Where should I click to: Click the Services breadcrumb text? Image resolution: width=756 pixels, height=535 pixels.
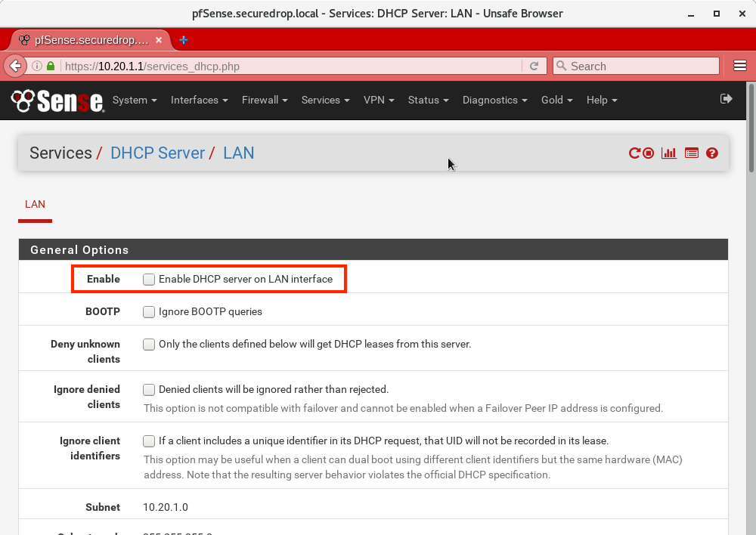pos(60,153)
